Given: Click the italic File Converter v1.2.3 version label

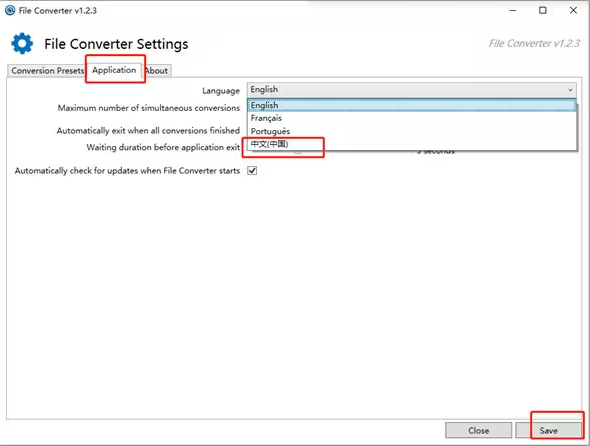Looking at the screenshot, I should tap(534, 43).
